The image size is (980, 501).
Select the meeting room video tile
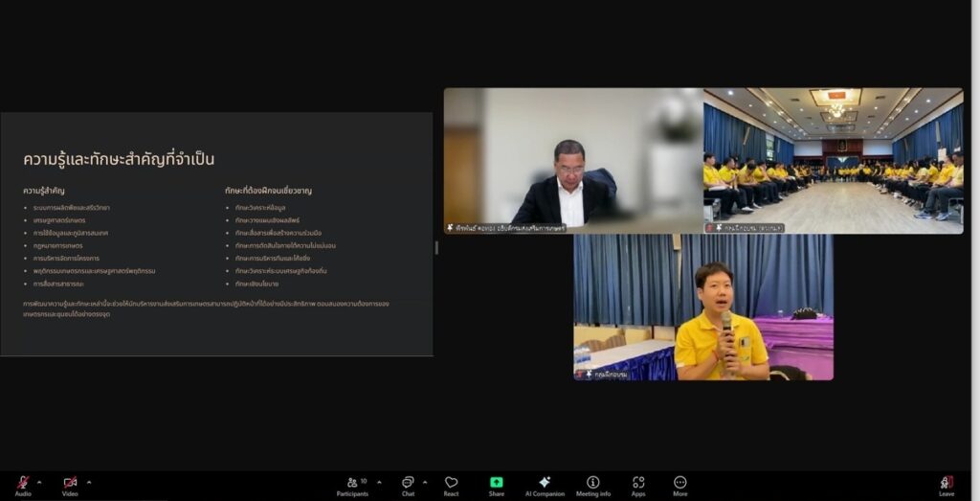pyautogui.click(x=834, y=160)
